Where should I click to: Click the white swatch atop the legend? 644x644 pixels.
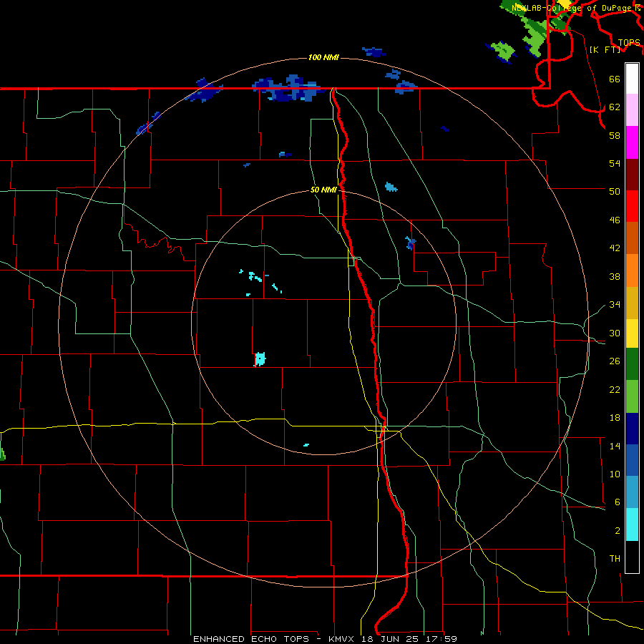[632, 79]
